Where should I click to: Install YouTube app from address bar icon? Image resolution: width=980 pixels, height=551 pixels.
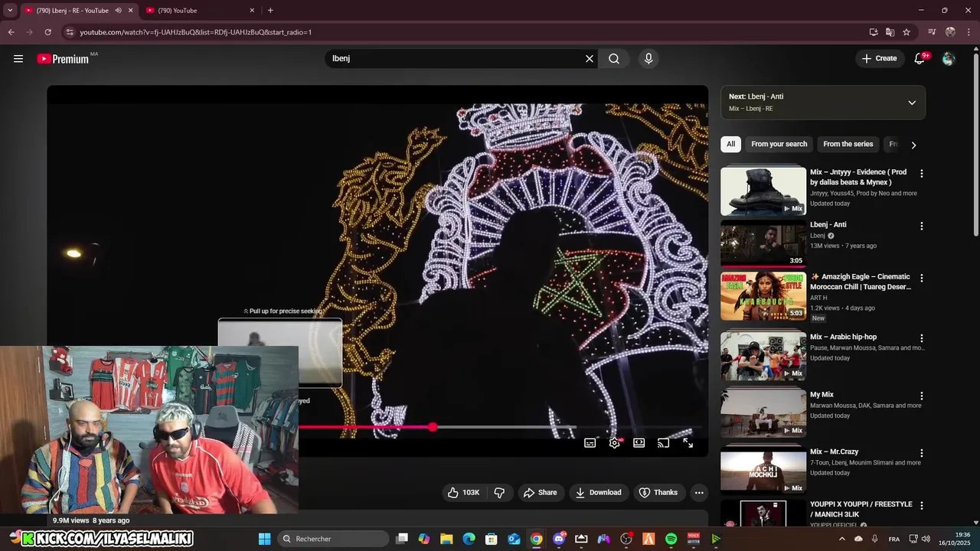(874, 32)
